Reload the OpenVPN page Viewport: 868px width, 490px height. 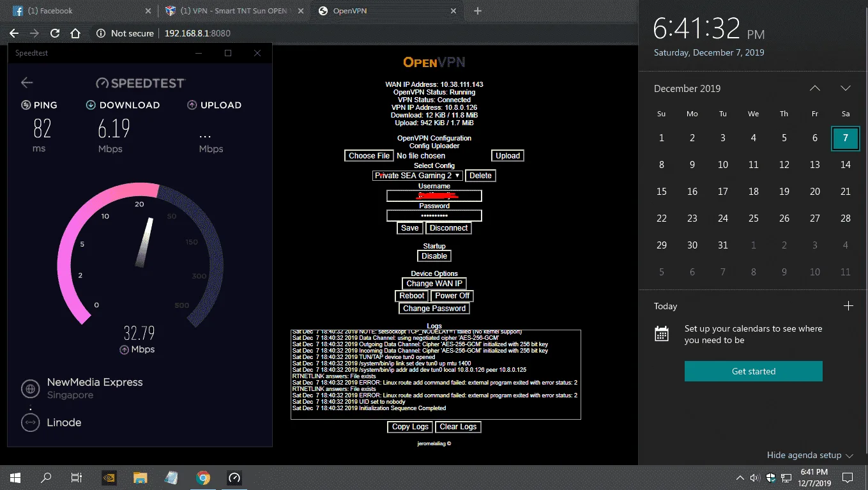(x=55, y=33)
